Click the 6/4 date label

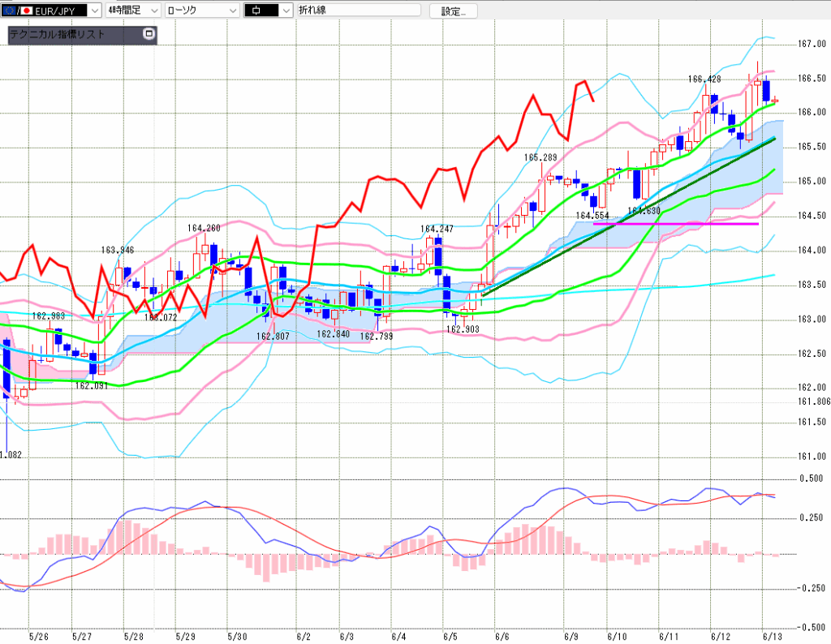coord(398,636)
